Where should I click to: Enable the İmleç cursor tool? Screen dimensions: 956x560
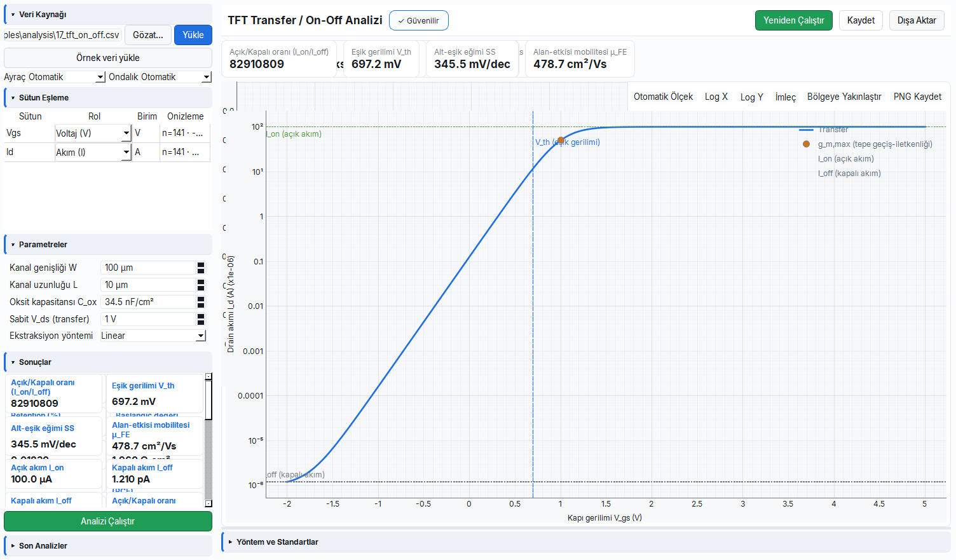click(x=786, y=97)
